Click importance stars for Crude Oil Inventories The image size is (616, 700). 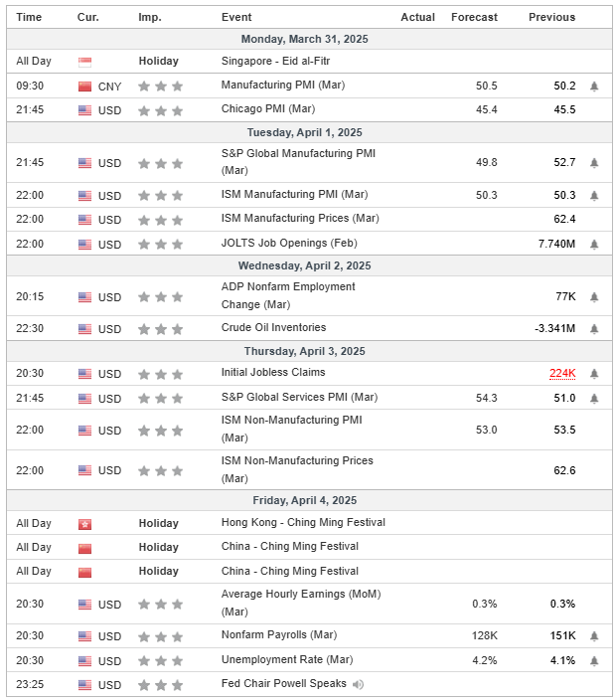tap(161, 329)
